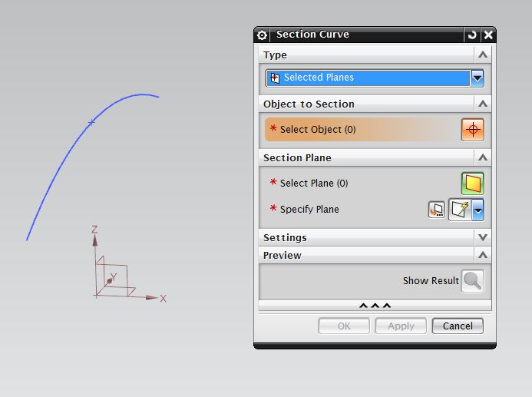The image size is (532, 397).
Task: Collapse the Object to Section group
Action: pyautogui.click(x=482, y=104)
